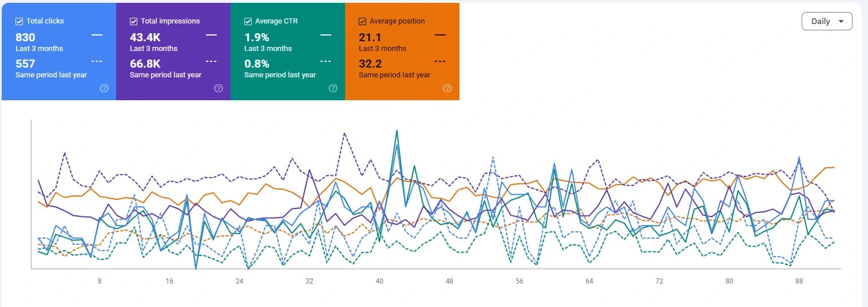Click solid line legend on Average position card

(440, 35)
